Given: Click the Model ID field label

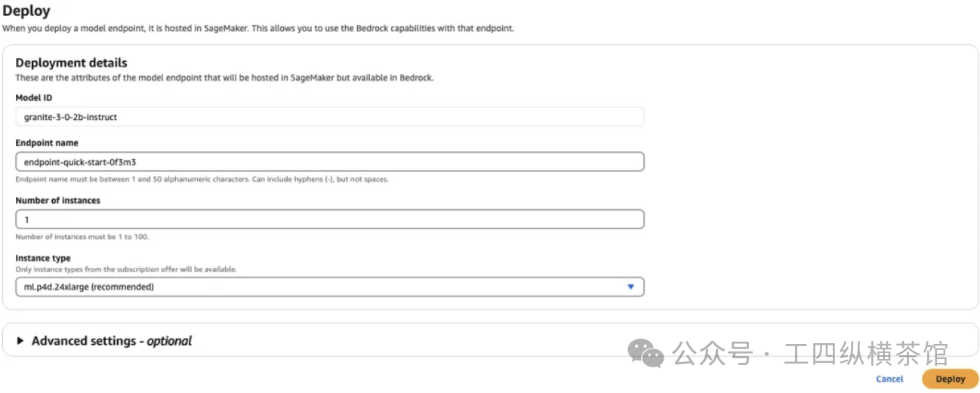Looking at the screenshot, I should [34, 98].
